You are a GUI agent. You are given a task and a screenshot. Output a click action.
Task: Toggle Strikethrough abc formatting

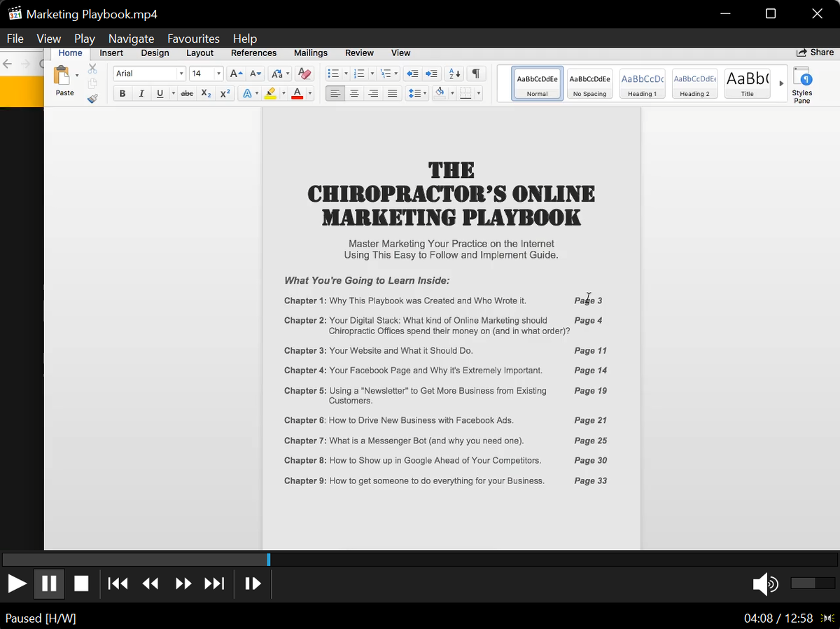tap(187, 94)
